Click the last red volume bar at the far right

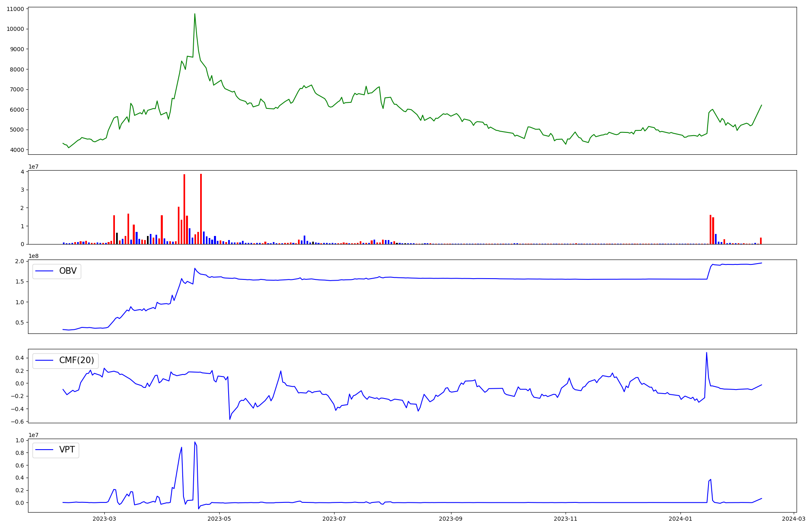tap(761, 241)
